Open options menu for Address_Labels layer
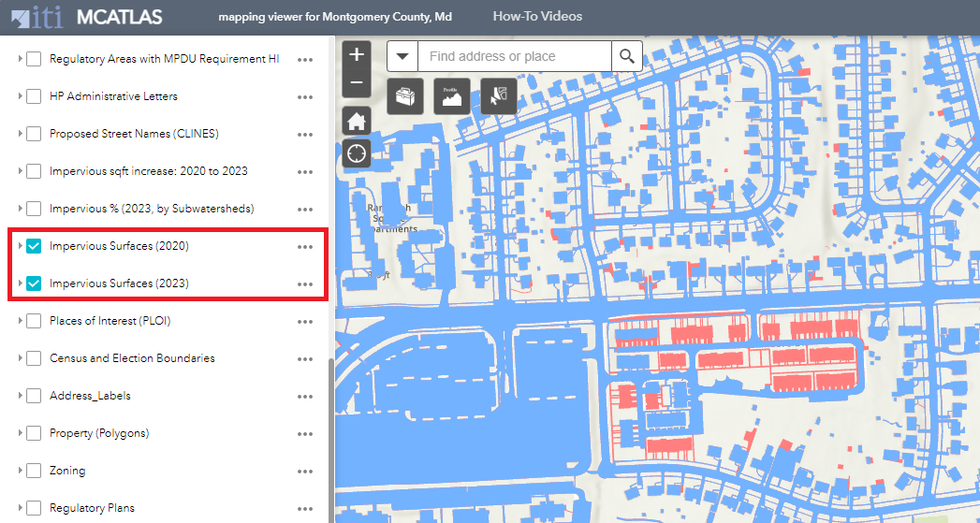Image resolution: width=980 pixels, height=523 pixels. click(304, 396)
